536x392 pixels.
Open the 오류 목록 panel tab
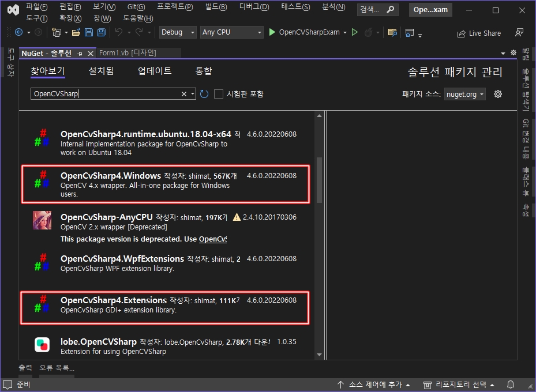coord(57,368)
